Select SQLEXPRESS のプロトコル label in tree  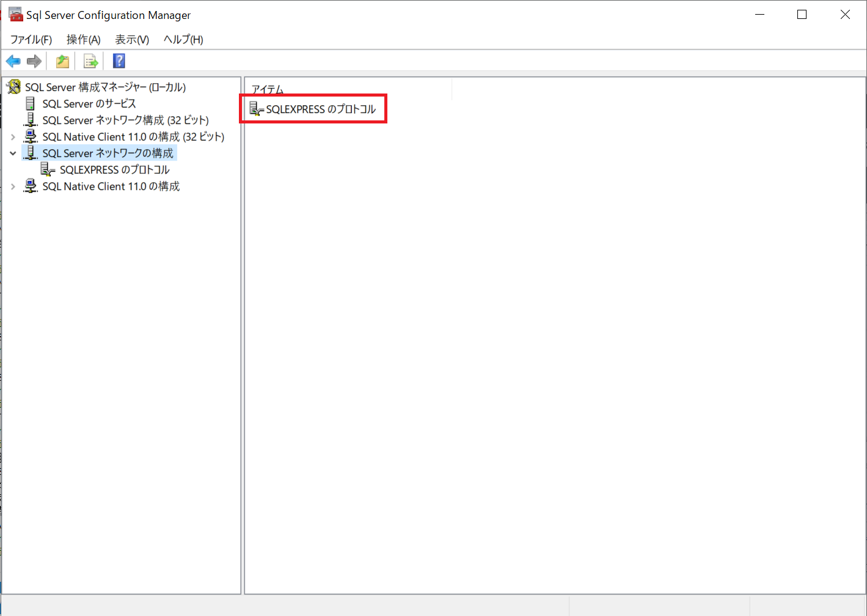[x=115, y=170]
